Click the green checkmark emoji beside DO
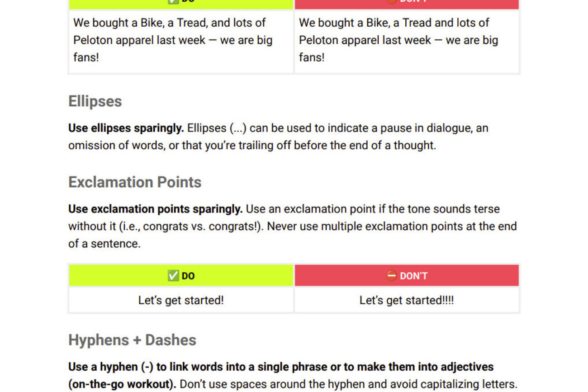588x392 pixels. pos(173,276)
